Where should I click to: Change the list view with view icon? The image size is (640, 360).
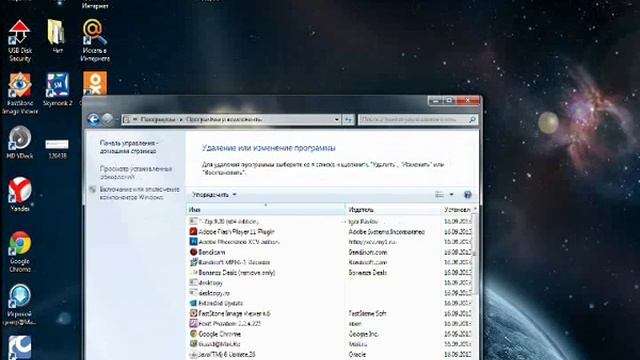(x=440, y=195)
